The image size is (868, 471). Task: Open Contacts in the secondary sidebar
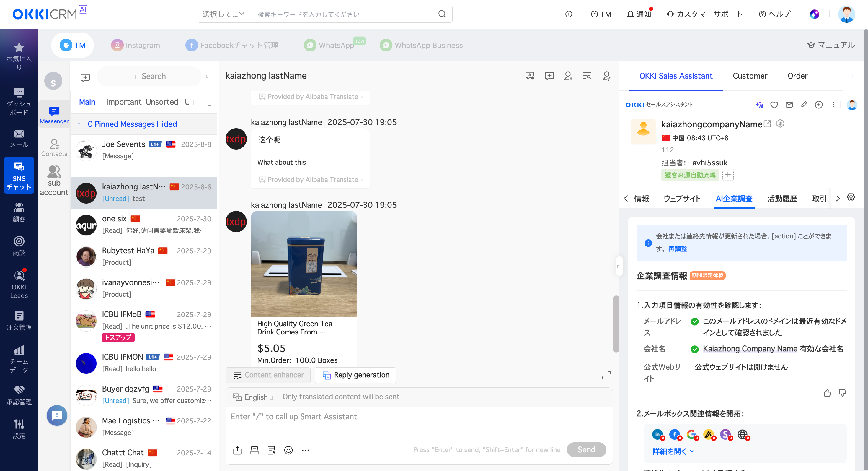(54, 148)
